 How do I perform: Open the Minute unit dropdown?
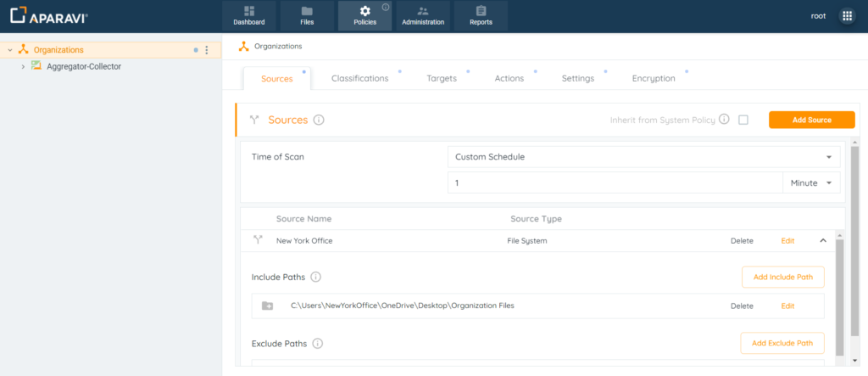(811, 183)
